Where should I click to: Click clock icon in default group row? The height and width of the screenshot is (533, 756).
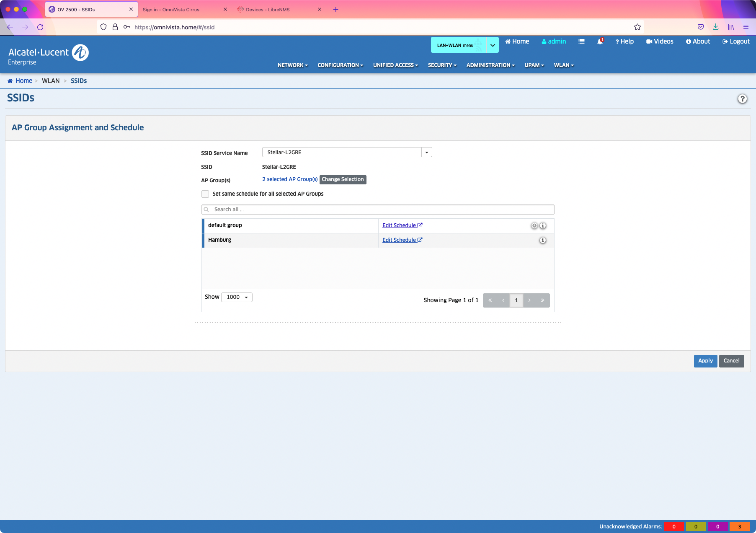tap(534, 226)
